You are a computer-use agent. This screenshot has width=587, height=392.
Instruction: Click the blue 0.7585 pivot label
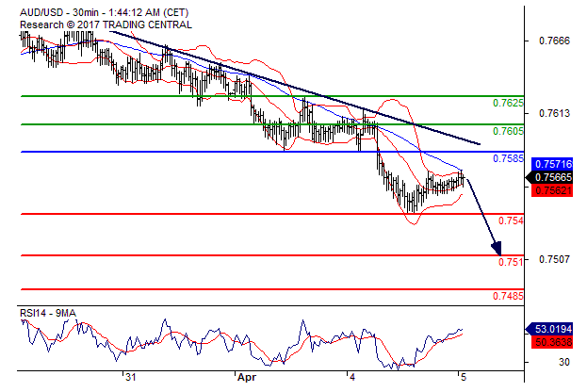[x=508, y=158]
